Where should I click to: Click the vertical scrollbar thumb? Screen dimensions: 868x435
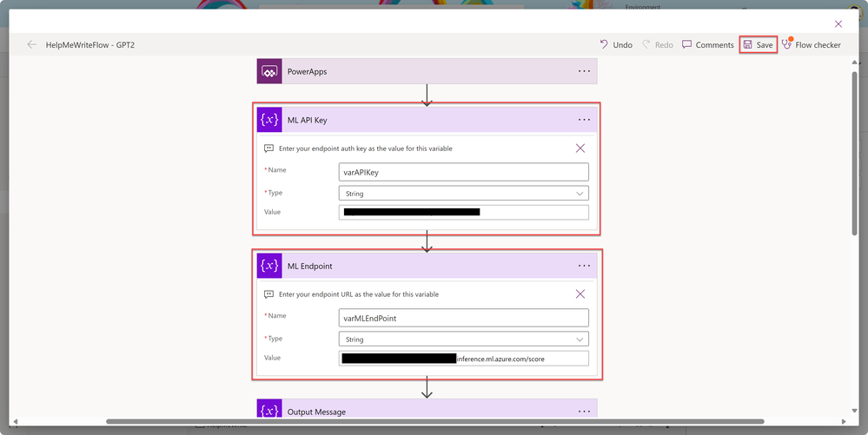pos(855,153)
